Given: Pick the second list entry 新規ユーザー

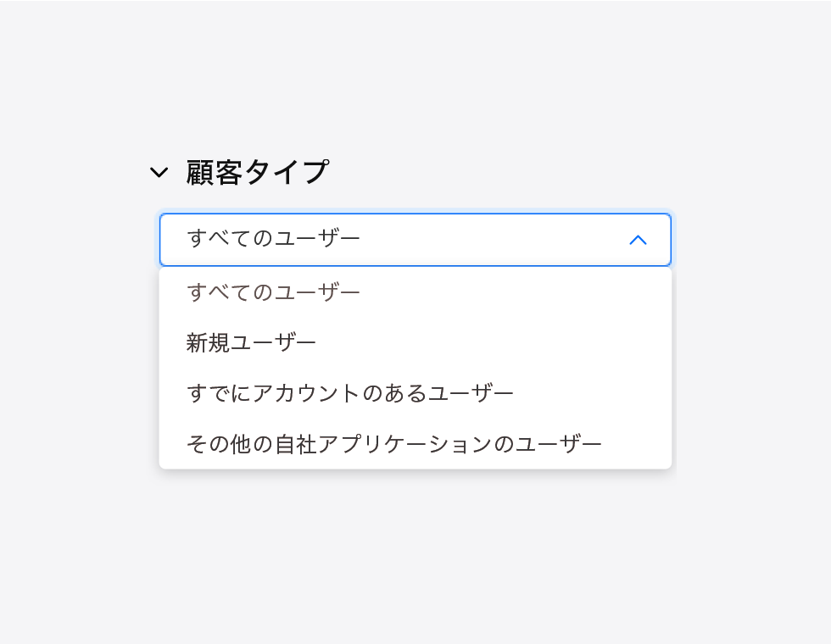Looking at the screenshot, I should [252, 343].
